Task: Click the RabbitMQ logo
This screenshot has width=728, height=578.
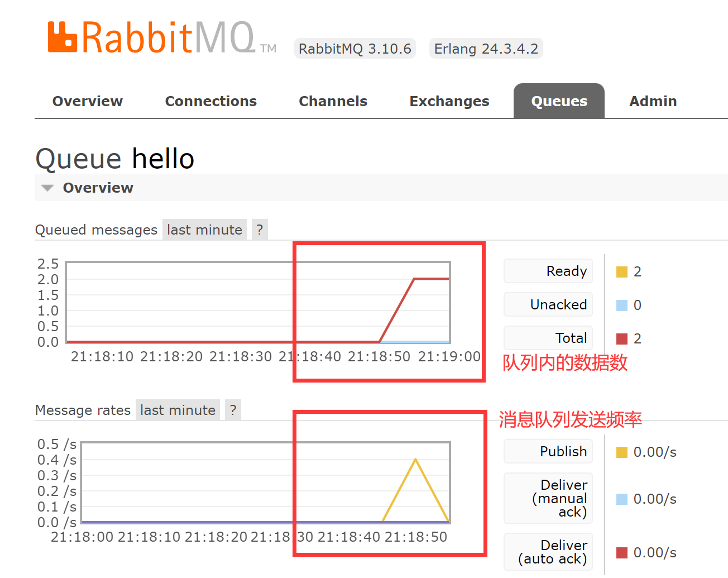Action: click(x=162, y=37)
